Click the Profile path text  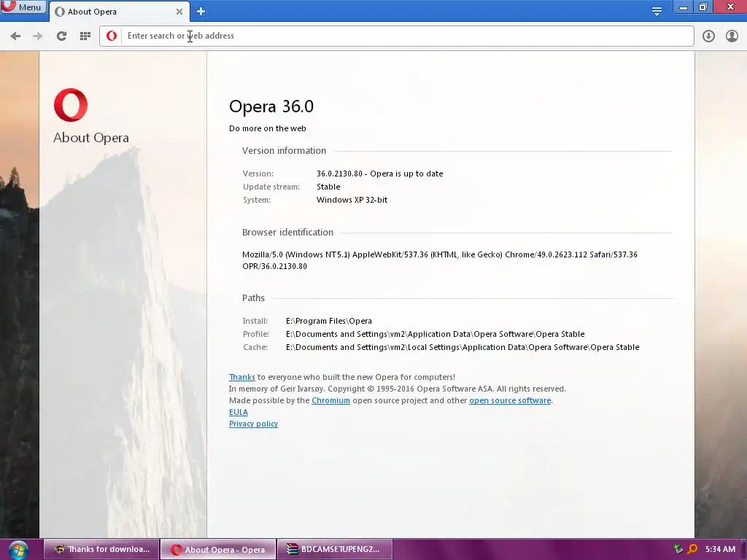click(435, 334)
